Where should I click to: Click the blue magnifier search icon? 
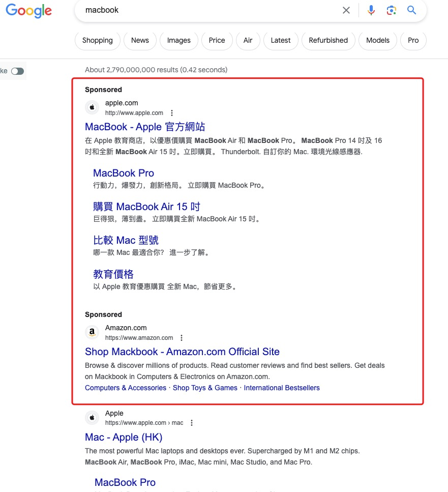pos(411,10)
